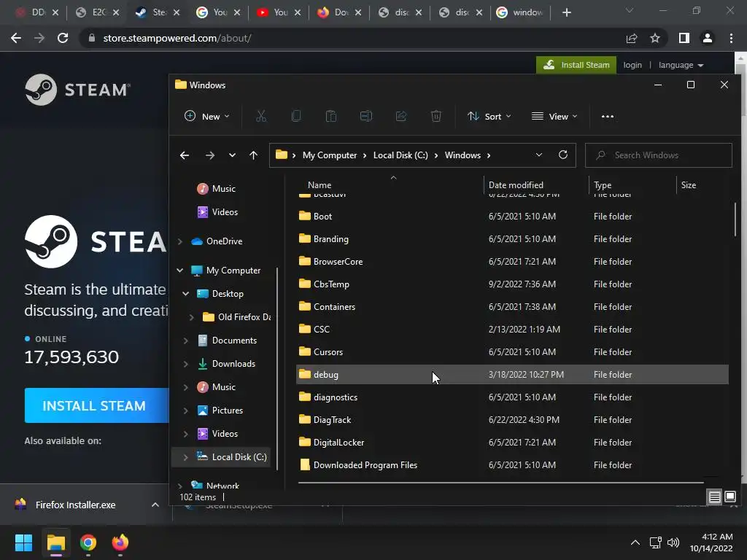Switch to details view icon in status bar
This screenshot has width=747, height=560.
[715, 497]
